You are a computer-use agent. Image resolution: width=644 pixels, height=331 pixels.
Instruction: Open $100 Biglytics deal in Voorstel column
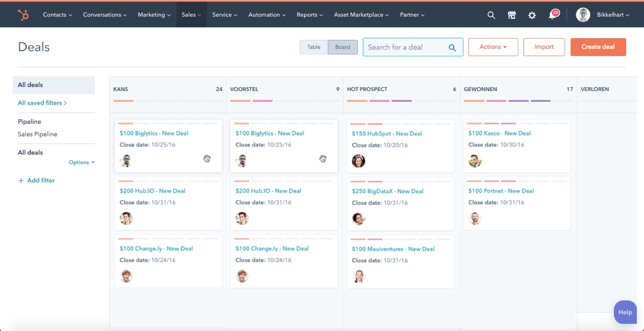pos(270,134)
